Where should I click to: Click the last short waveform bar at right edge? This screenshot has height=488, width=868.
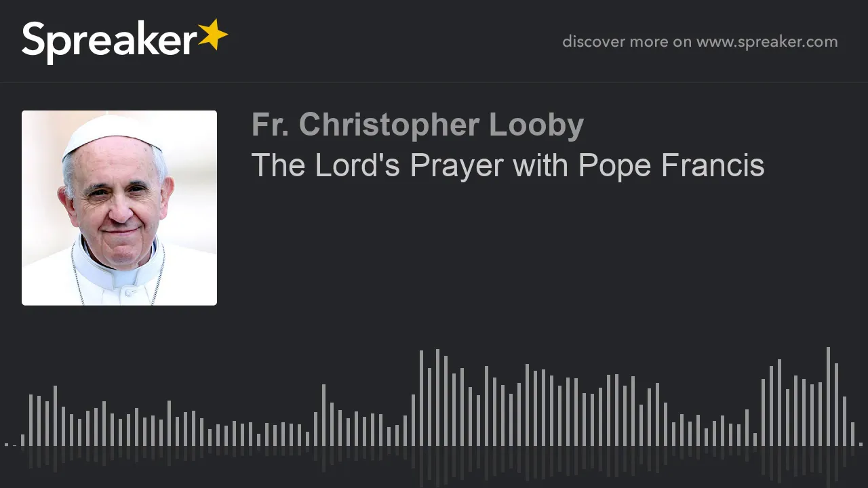pos(861,444)
